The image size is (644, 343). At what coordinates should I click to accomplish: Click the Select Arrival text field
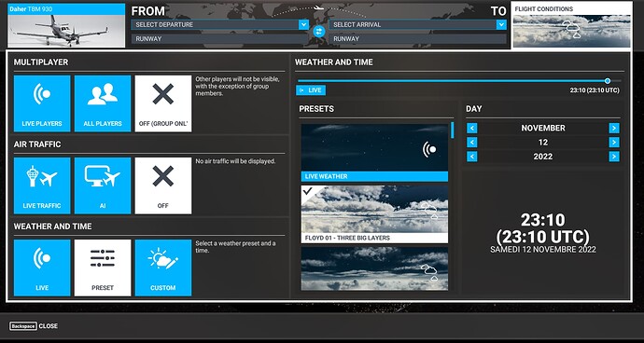[x=413, y=24]
